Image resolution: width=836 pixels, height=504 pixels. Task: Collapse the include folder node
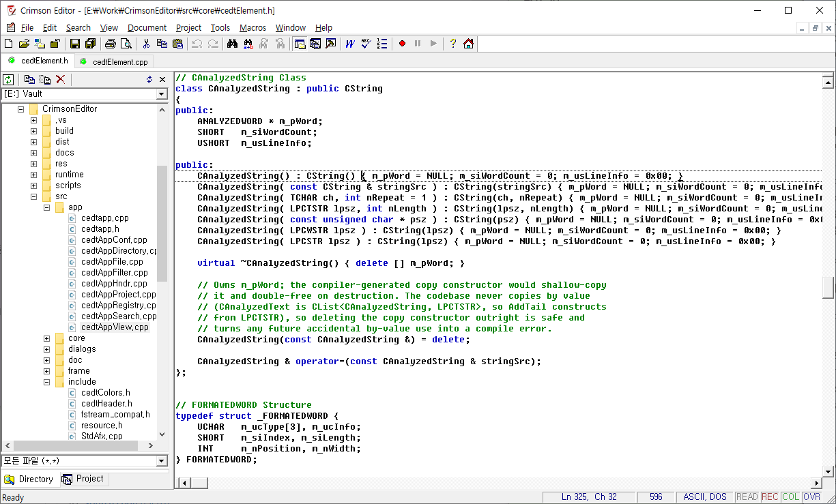tap(46, 382)
